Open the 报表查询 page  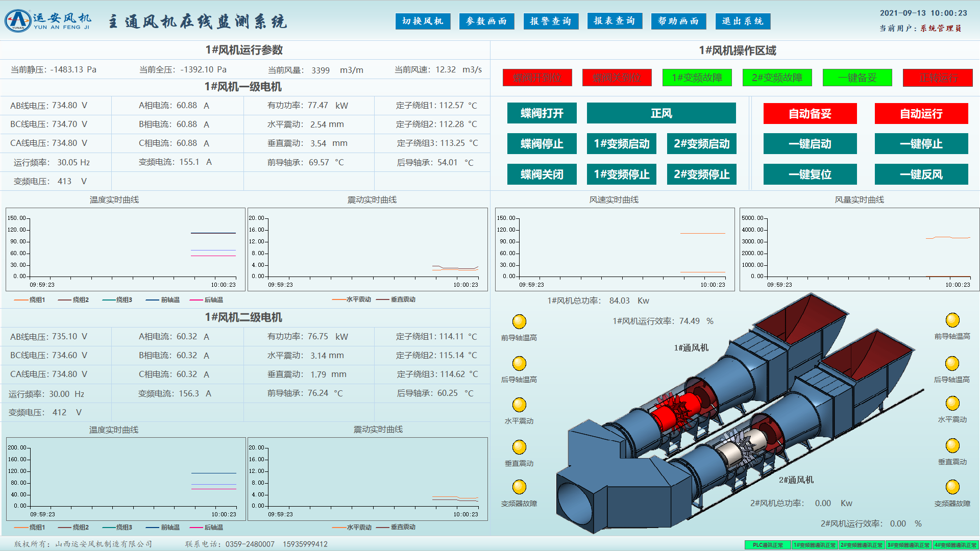pyautogui.click(x=615, y=21)
